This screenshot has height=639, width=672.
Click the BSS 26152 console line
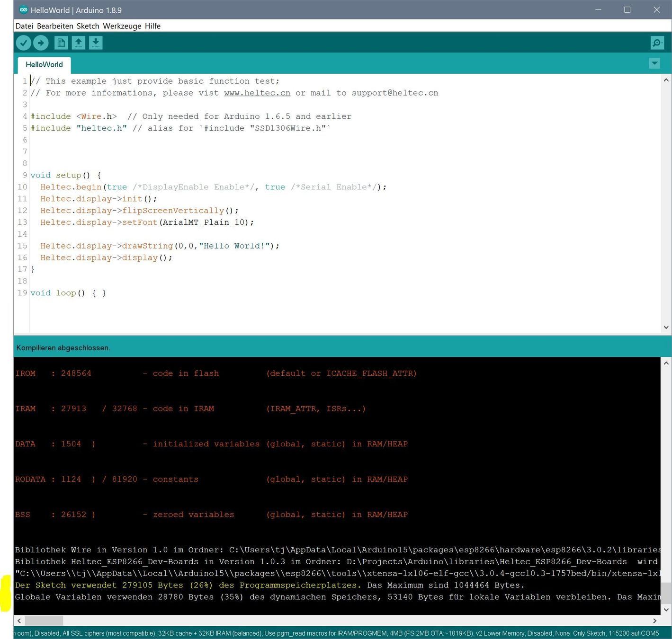(x=211, y=515)
